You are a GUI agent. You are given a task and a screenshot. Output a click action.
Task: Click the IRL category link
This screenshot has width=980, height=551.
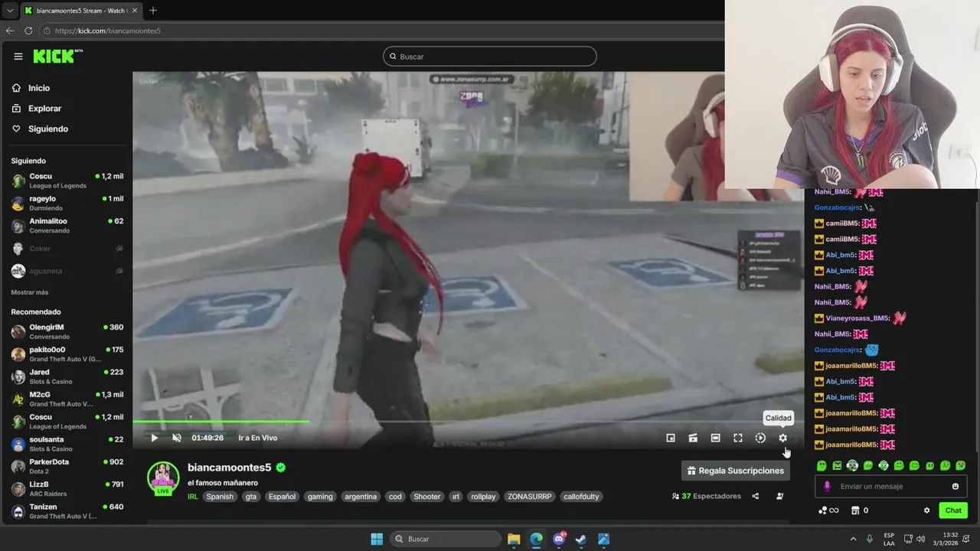[x=193, y=497]
